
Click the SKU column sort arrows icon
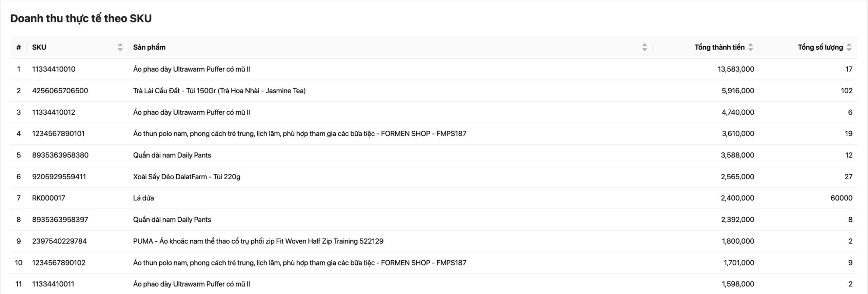point(120,47)
